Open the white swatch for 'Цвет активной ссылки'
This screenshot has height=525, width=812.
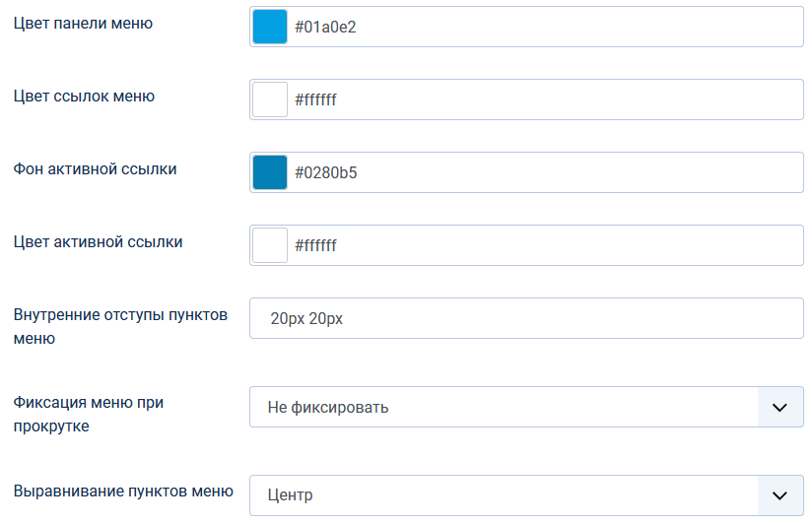click(270, 245)
